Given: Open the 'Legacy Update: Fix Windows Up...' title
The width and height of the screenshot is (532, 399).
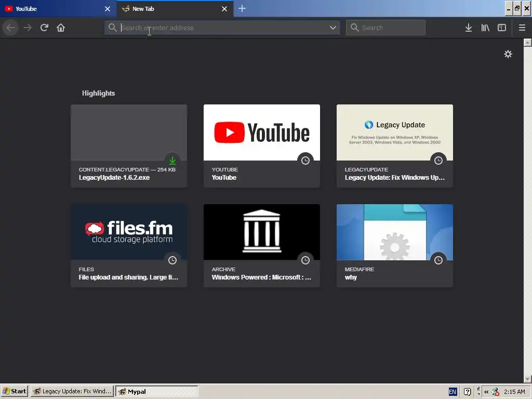Looking at the screenshot, I should pos(395,178).
